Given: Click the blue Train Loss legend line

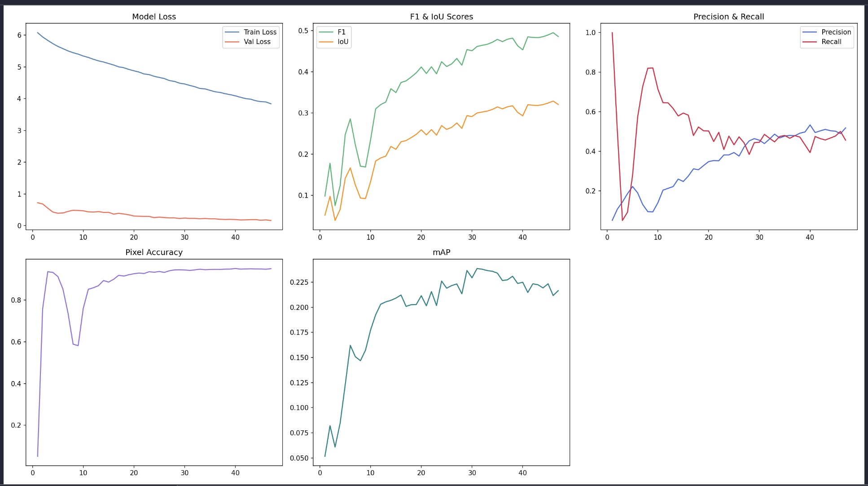Looking at the screenshot, I should [x=232, y=32].
